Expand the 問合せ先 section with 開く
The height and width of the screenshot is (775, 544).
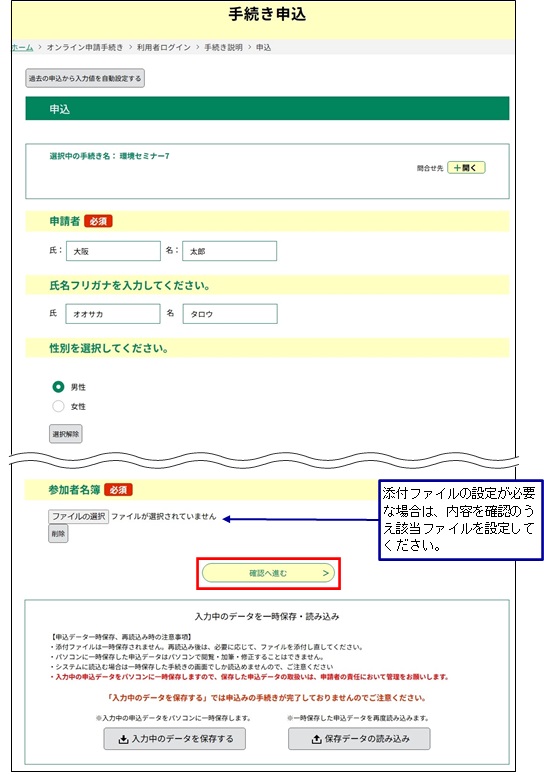pos(466,168)
